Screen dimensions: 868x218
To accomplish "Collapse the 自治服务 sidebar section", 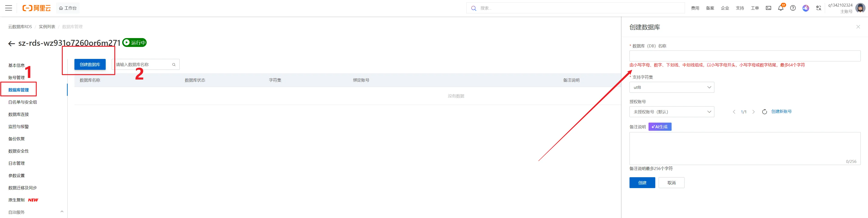I will pyautogui.click(x=62, y=212).
